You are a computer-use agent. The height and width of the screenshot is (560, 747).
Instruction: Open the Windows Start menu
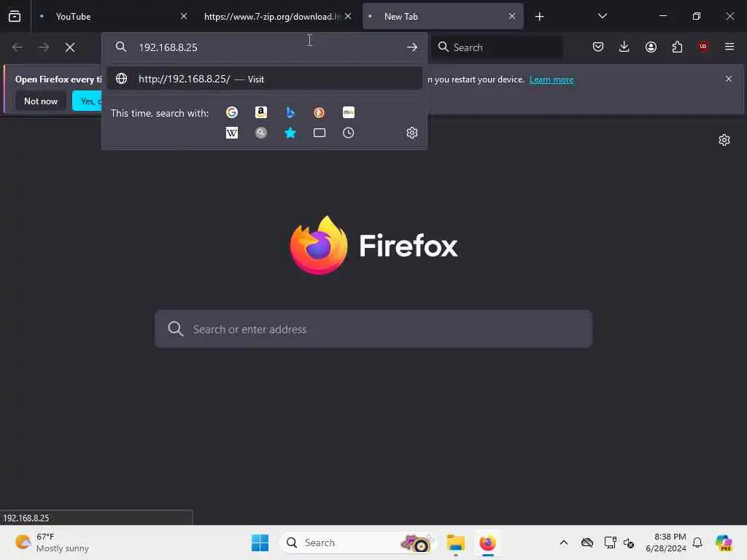[260, 542]
